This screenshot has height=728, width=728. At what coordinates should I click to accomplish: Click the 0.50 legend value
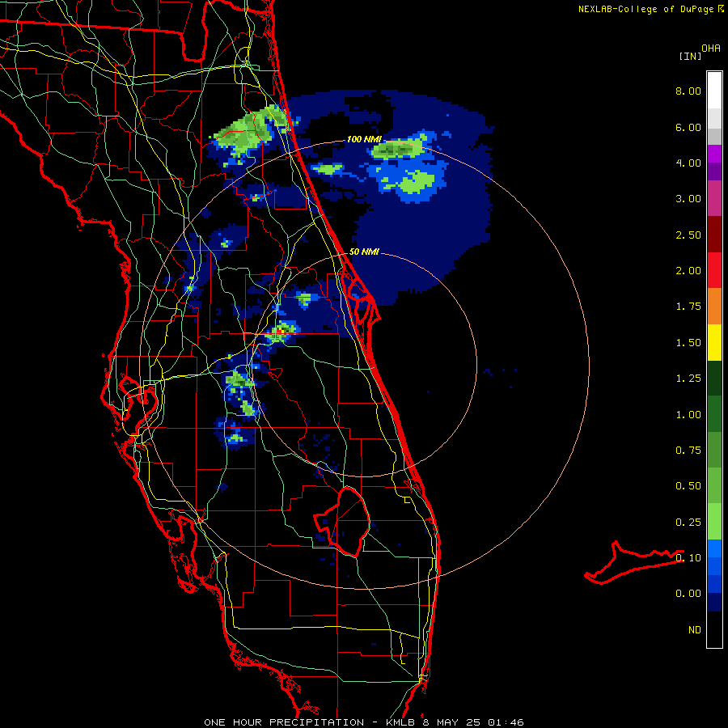coord(688,486)
